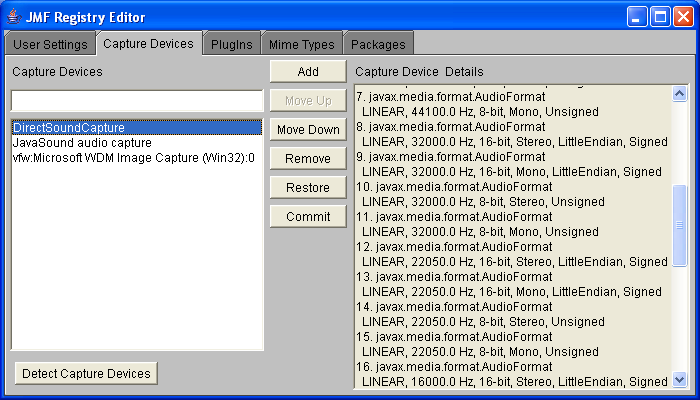Click '32000.0 Hz, 16-bit, Stereo' details line
700x400 pixels.
[x=515, y=142]
